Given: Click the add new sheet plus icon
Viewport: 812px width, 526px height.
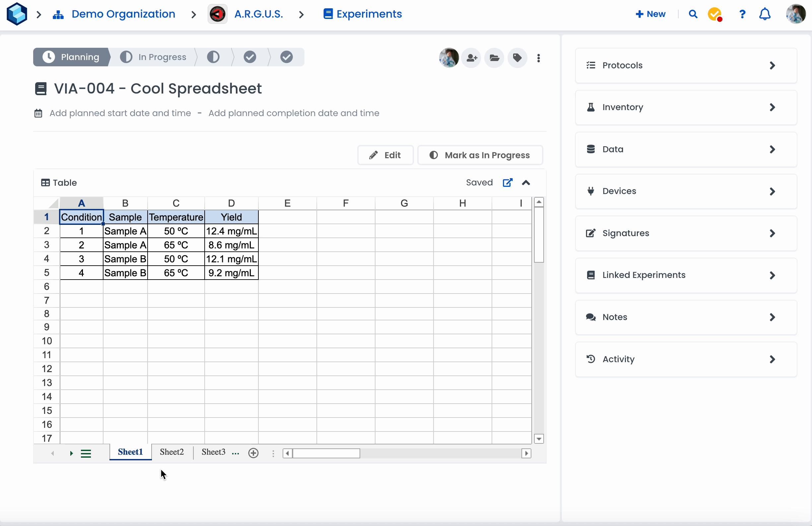Looking at the screenshot, I should pyautogui.click(x=253, y=453).
